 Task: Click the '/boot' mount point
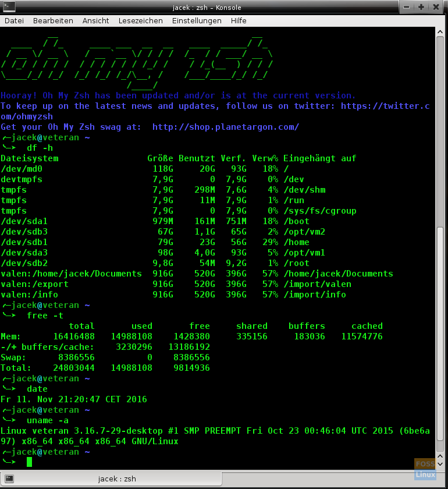(x=297, y=221)
